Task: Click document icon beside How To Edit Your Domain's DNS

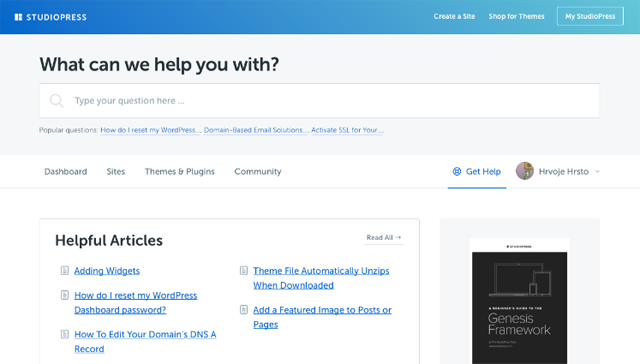Action: click(x=64, y=334)
